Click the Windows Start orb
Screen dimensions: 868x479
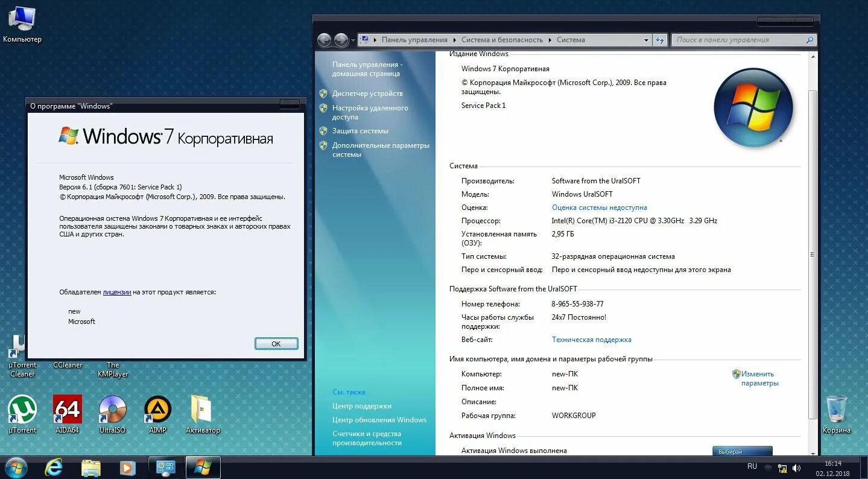pyautogui.click(x=15, y=468)
